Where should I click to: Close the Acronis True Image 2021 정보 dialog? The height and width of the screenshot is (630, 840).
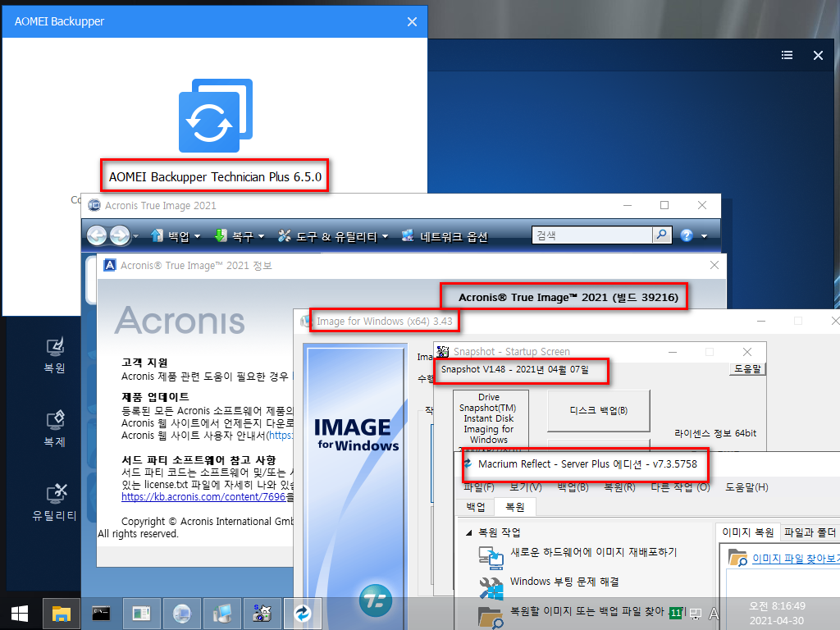coord(714,265)
